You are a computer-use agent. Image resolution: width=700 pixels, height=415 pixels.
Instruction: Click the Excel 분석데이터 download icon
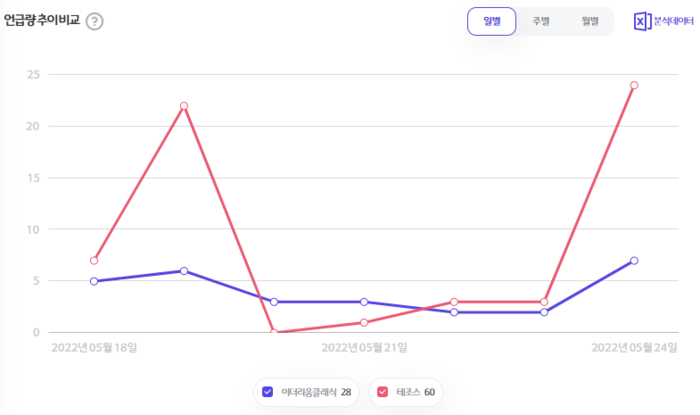[642, 21]
